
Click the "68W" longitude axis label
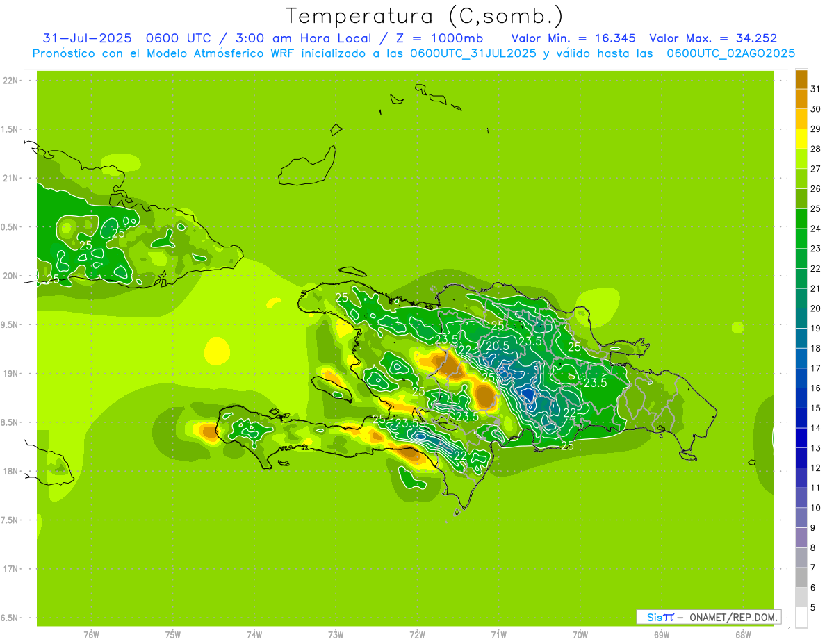[x=743, y=635]
